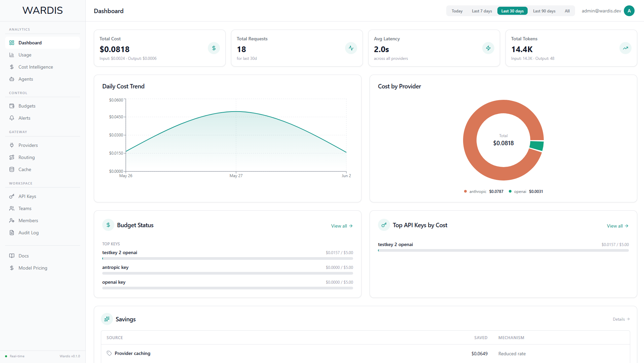Click openai key budget progress bar
This screenshot has width=644, height=363.
tap(228, 288)
